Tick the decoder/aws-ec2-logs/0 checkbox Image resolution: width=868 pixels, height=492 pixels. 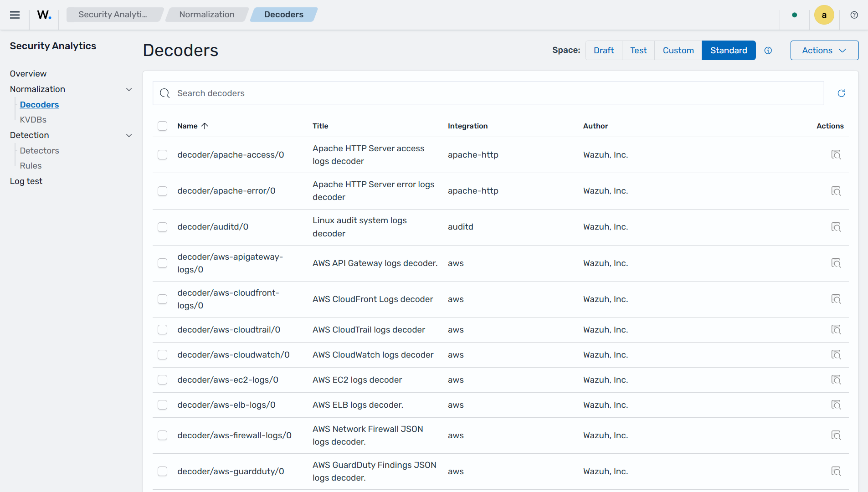[x=162, y=380]
